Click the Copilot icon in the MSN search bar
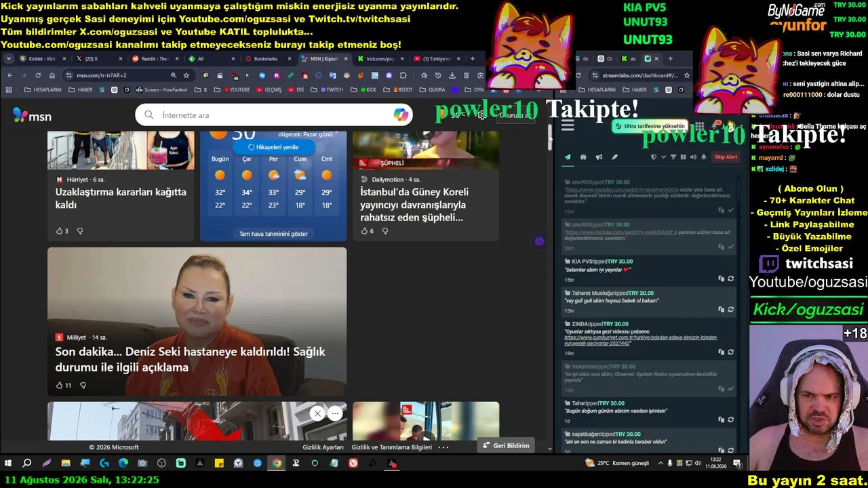 pyautogui.click(x=401, y=115)
